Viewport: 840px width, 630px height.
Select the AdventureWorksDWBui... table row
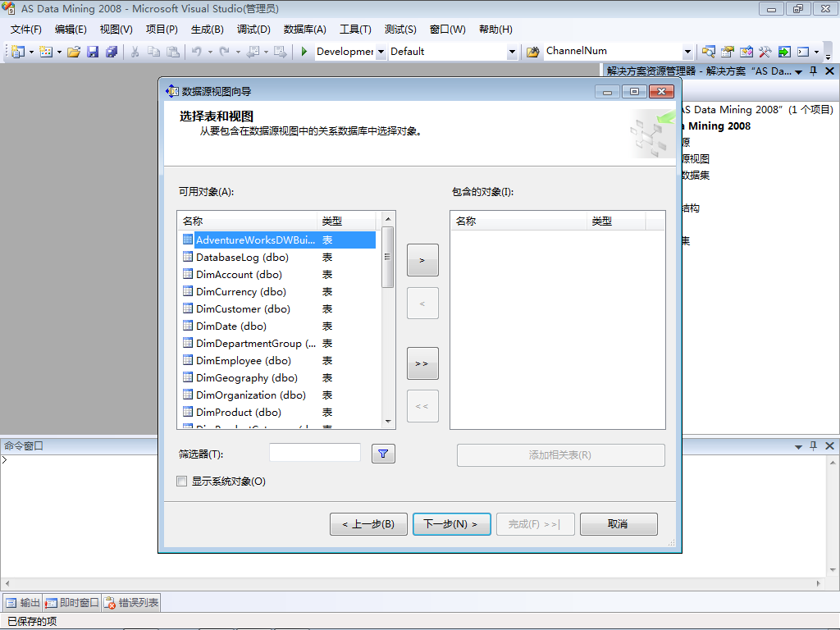(279, 240)
